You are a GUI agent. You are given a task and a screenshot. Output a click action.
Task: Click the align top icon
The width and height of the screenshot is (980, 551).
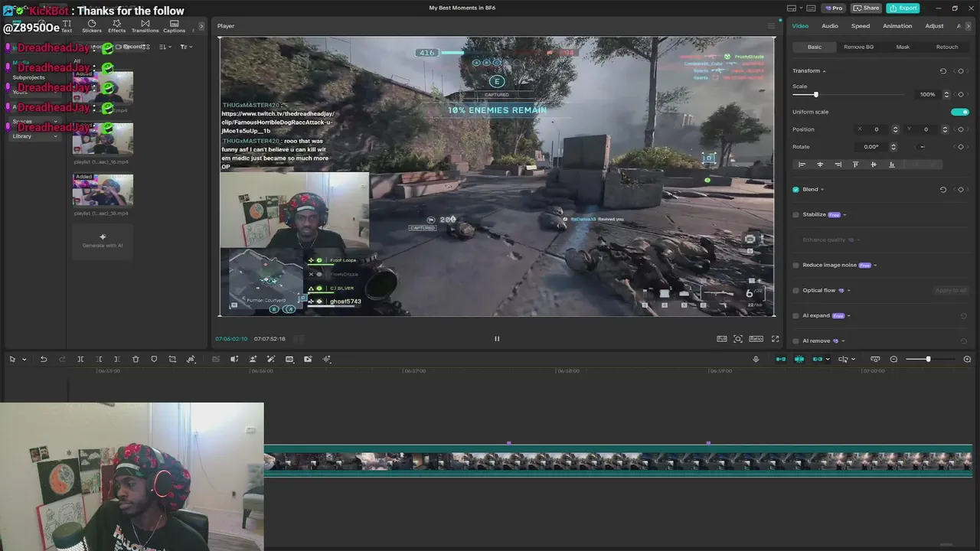[x=855, y=165]
